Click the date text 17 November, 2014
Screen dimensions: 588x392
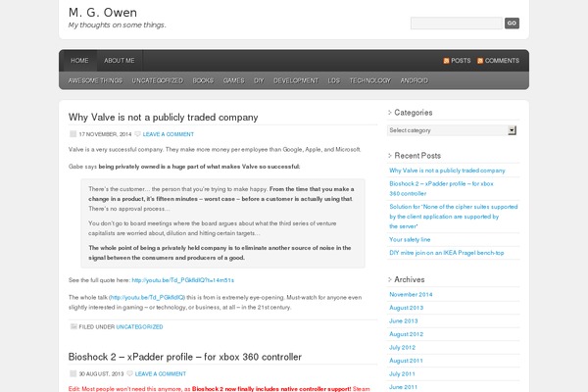105,134
